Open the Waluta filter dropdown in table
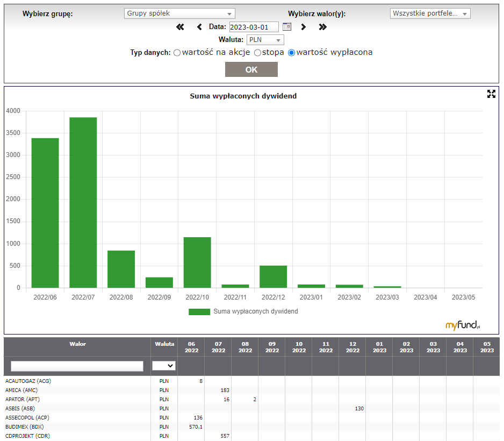This screenshot has width=504, height=441. [164, 366]
